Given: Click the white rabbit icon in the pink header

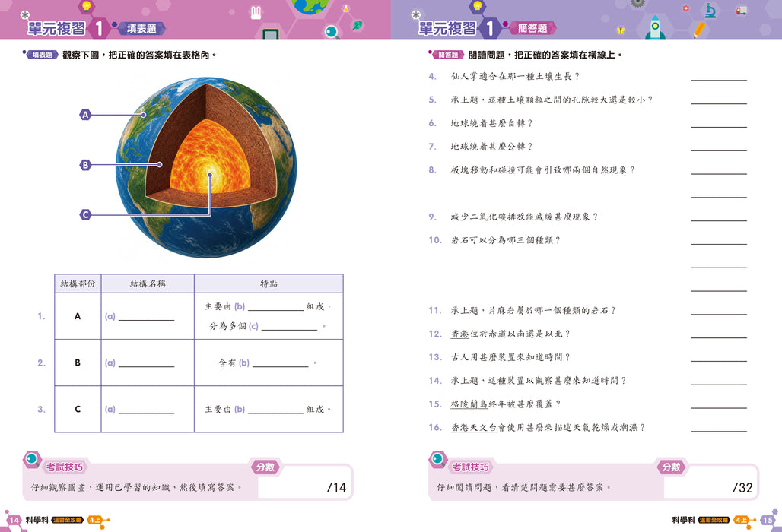Looking at the screenshot, I should pyautogui.click(x=256, y=12).
